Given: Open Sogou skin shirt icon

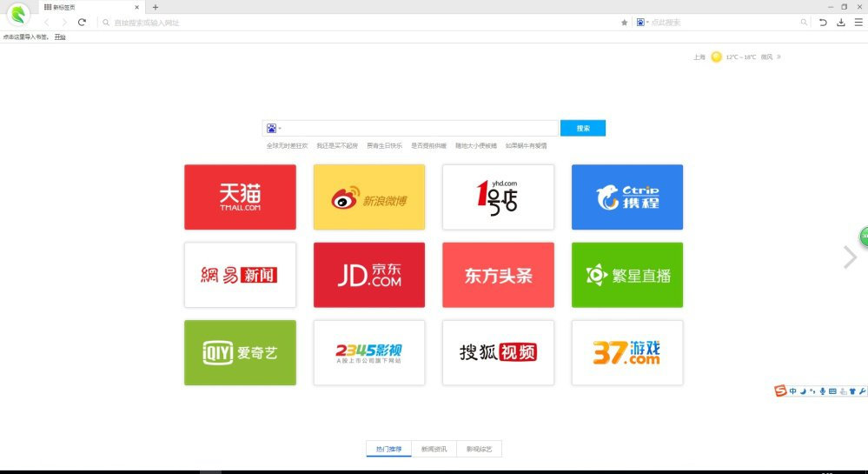Looking at the screenshot, I should click(852, 391).
